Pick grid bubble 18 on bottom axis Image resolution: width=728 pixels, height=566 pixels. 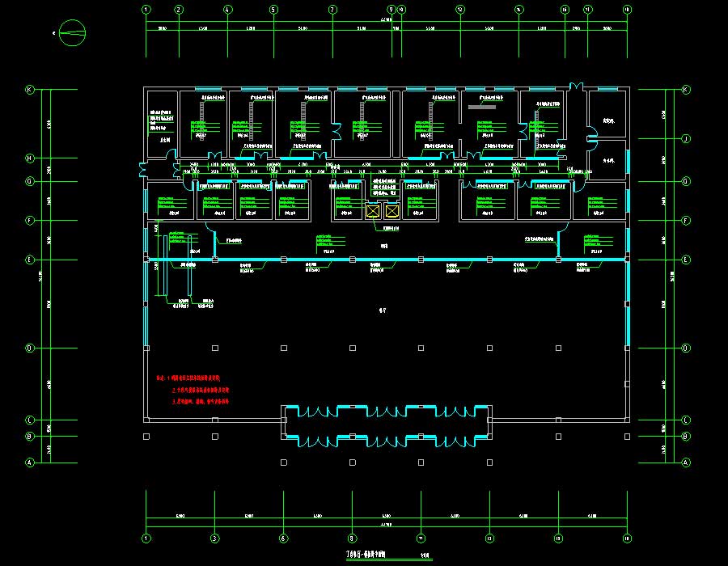[x=627, y=538]
